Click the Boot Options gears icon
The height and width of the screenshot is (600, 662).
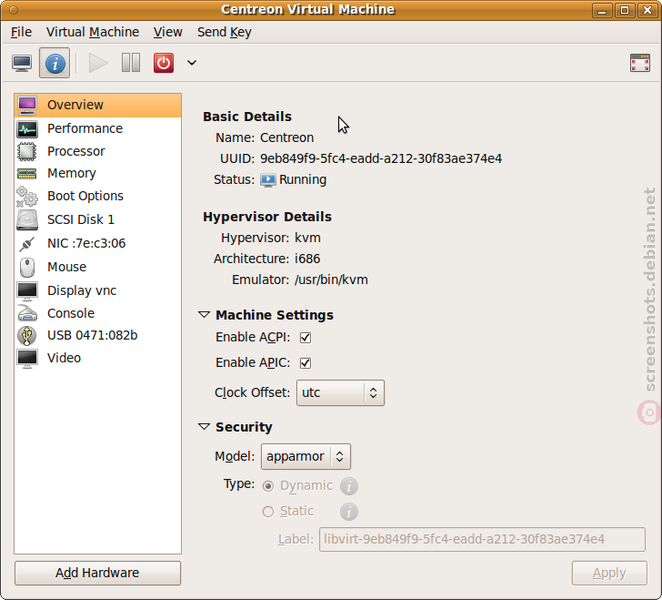pyautogui.click(x=27, y=196)
